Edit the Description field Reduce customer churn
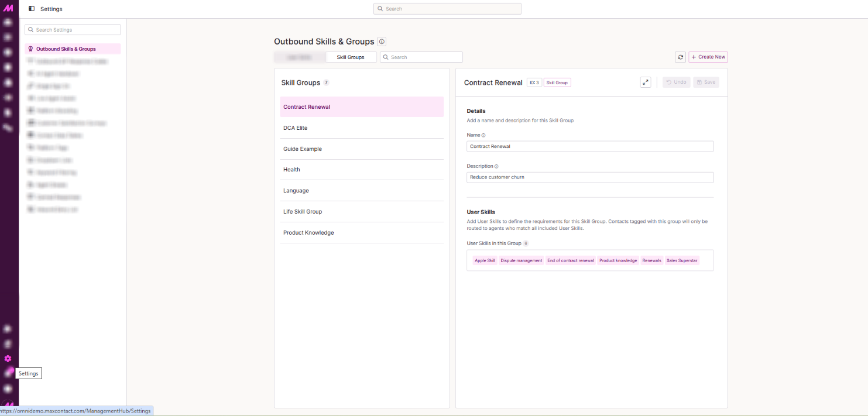 [x=590, y=177]
